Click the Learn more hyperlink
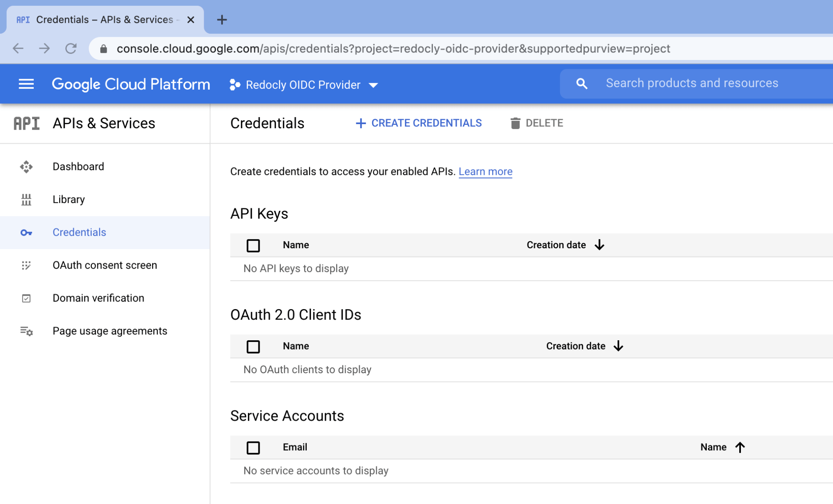 pos(485,171)
